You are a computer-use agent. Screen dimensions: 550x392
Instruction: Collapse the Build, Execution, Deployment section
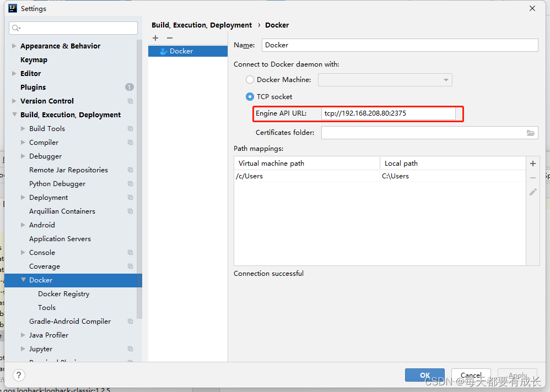pos(13,115)
